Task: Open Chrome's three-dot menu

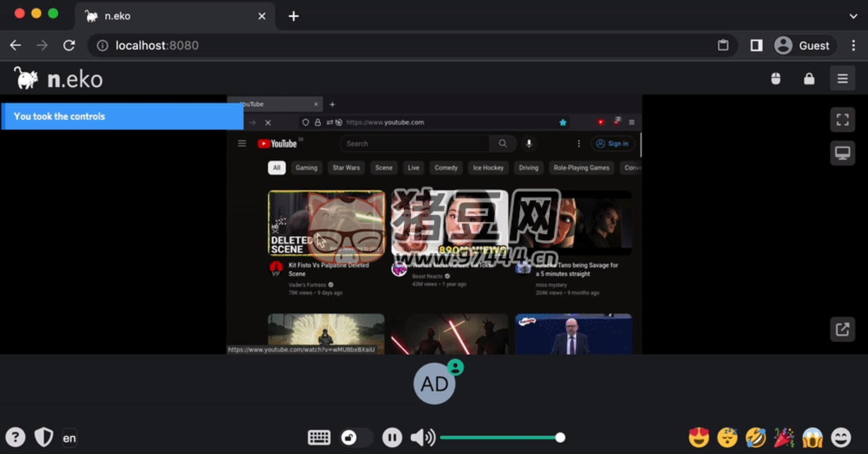Action: tap(853, 46)
